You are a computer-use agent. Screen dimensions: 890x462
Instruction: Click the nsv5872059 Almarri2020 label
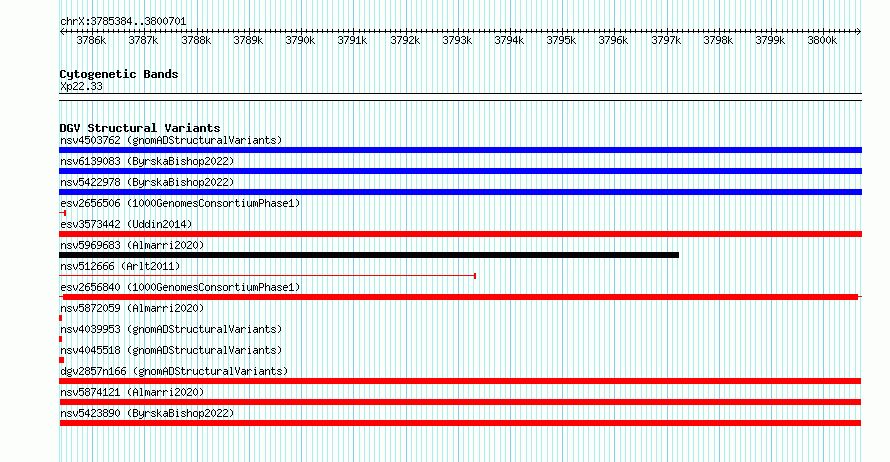[x=132, y=308]
